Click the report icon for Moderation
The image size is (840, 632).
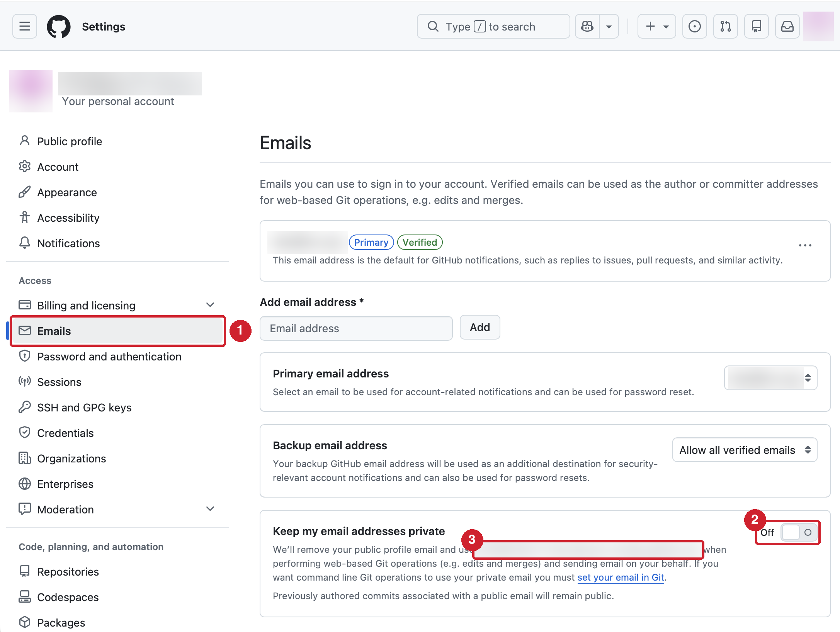(25, 509)
